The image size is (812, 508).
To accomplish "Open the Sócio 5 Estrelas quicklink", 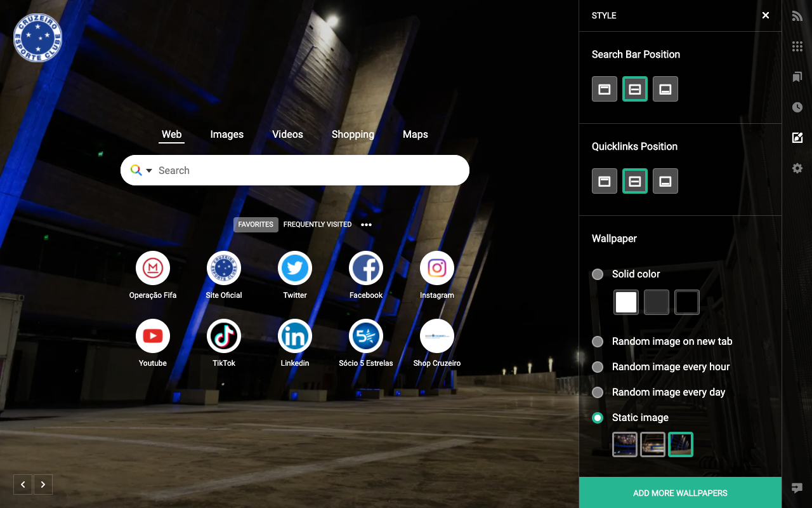I will click(366, 337).
